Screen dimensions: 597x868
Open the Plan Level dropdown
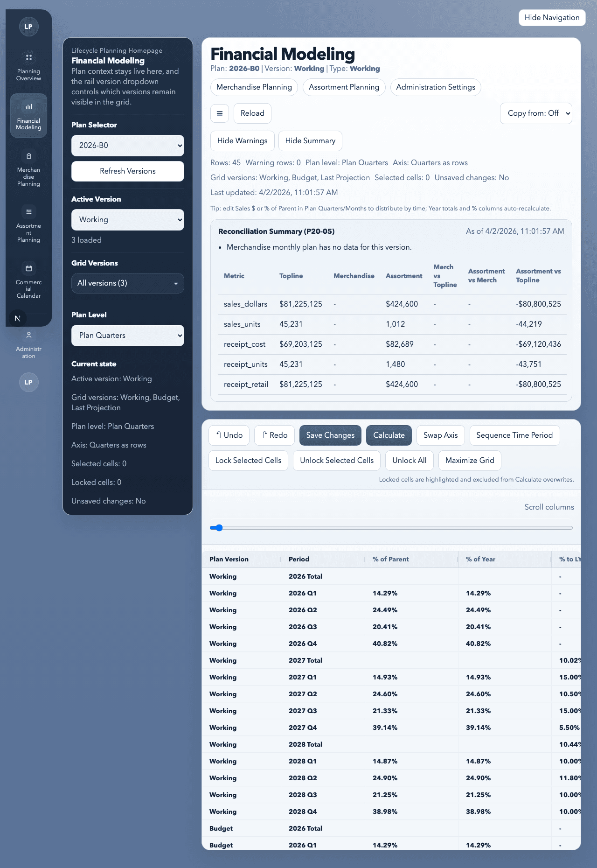coord(128,336)
